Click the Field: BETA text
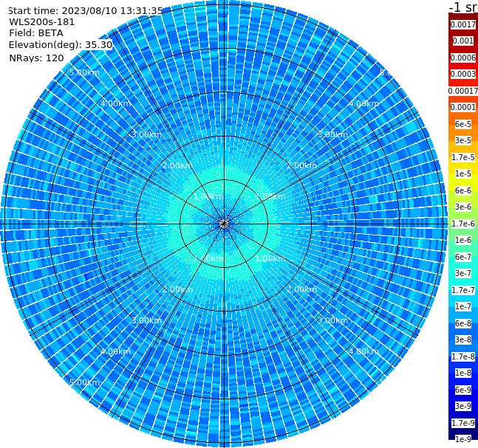Screen dimensions: 478x448 (x=36, y=33)
